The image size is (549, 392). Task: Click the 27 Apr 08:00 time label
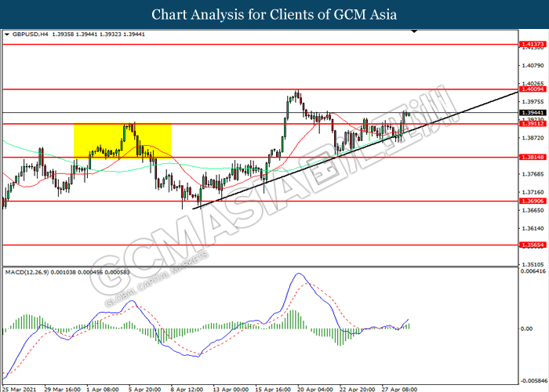click(399, 389)
